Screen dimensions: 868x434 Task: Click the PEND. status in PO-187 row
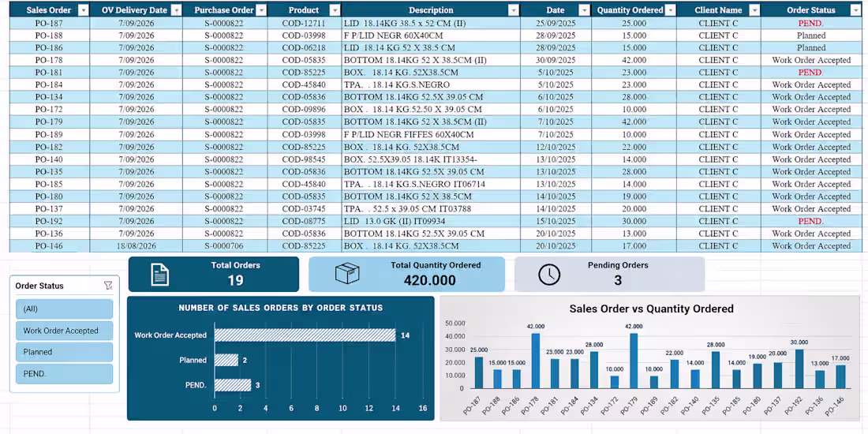tap(811, 23)
